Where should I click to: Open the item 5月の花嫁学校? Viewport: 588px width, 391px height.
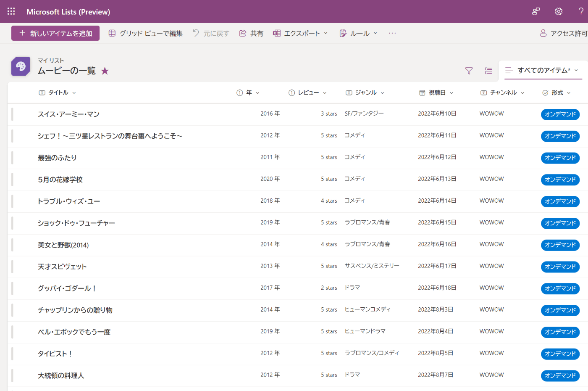tap(60, 180)
